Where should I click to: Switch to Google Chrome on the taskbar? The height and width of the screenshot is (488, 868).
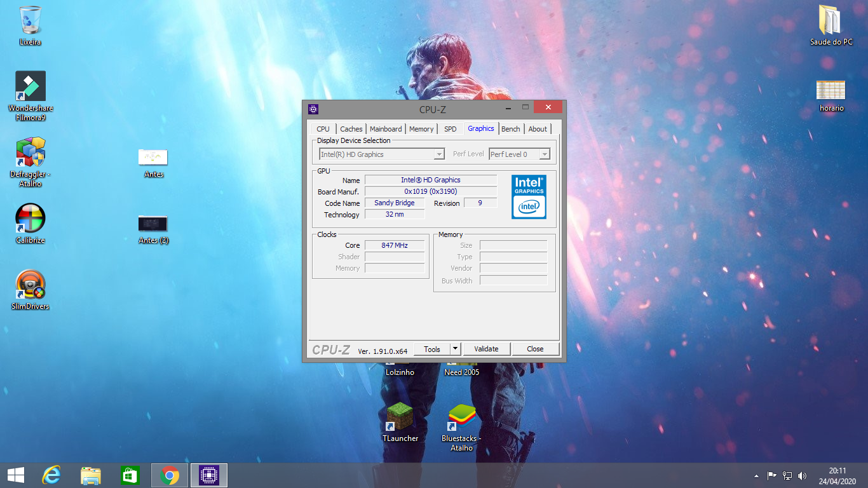[170, 475]
